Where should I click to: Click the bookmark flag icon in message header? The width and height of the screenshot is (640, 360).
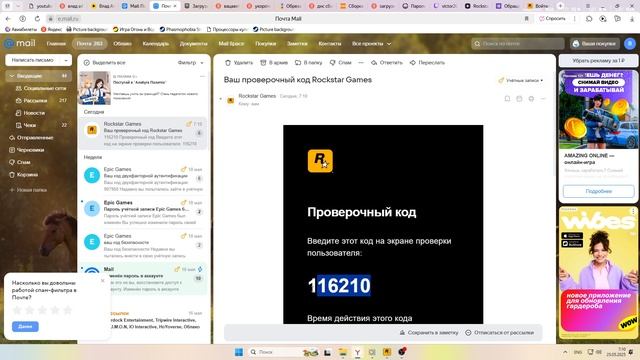pyautogui.click(x=507, y=98)
